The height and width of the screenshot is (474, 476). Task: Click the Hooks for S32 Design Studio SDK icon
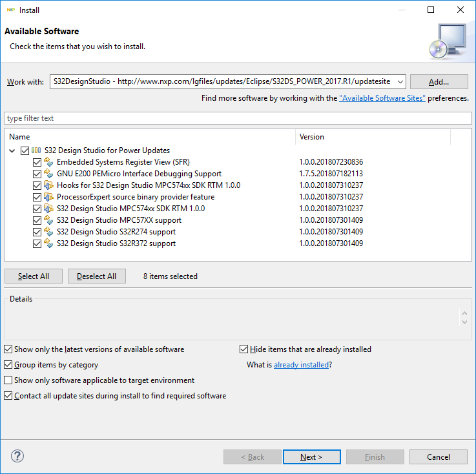click(x=48, y=185)
